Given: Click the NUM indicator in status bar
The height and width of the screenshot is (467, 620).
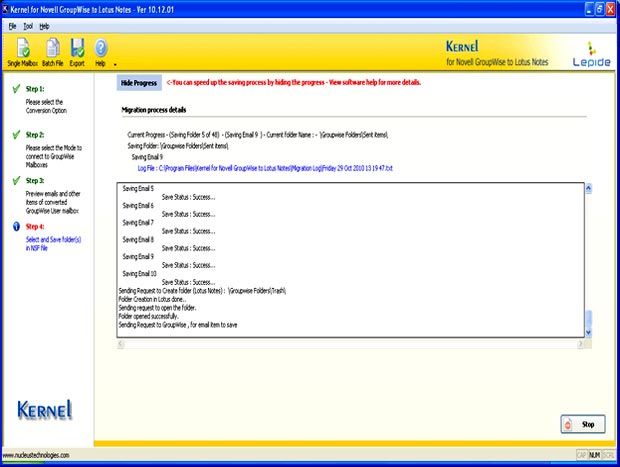Looking at the screenshot, I should [594, 455].
